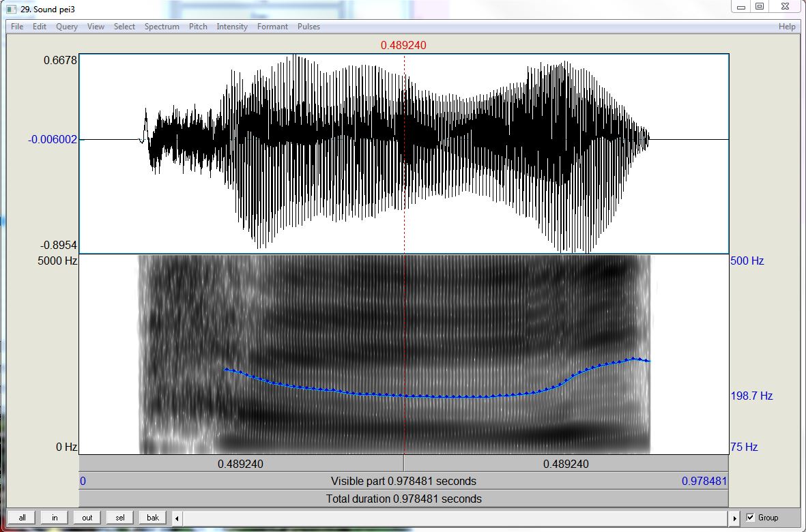Maximize the Sound pei3 window
The image size is (806, 532).
coord(759,7)
